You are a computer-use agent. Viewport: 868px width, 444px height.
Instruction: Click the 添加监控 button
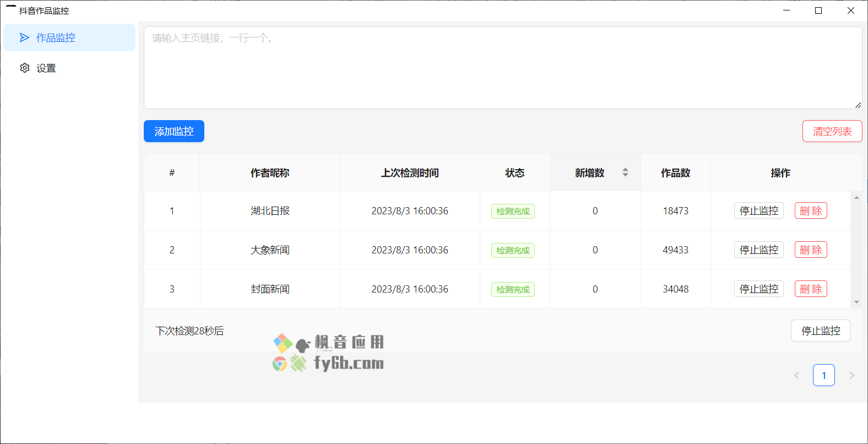[x=174, y=131]
